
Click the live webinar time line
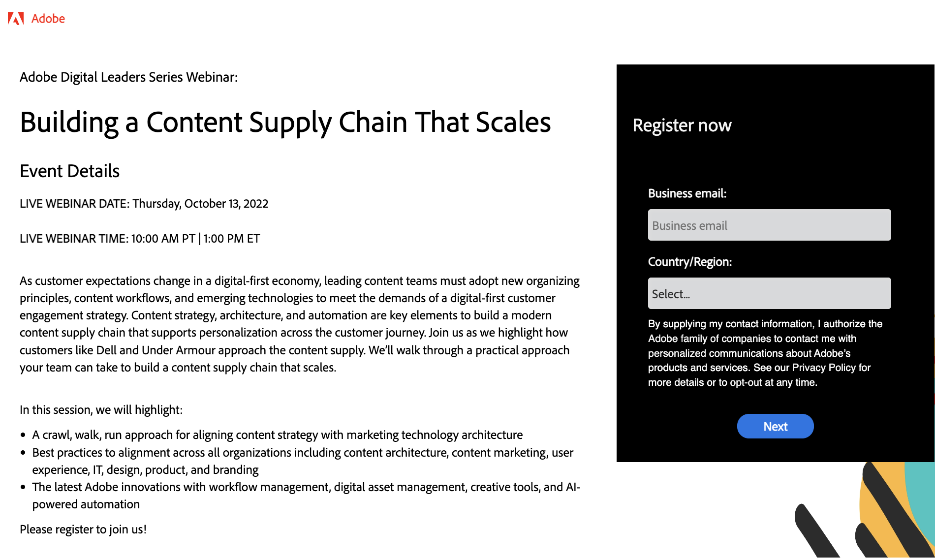(140, 239)
